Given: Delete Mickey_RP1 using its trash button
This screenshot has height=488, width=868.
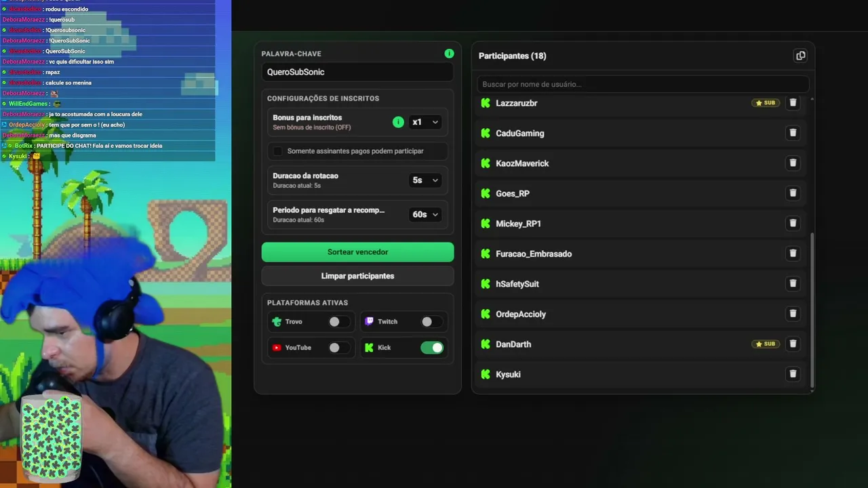Looking at the screenshot, I should click(793, 224).
